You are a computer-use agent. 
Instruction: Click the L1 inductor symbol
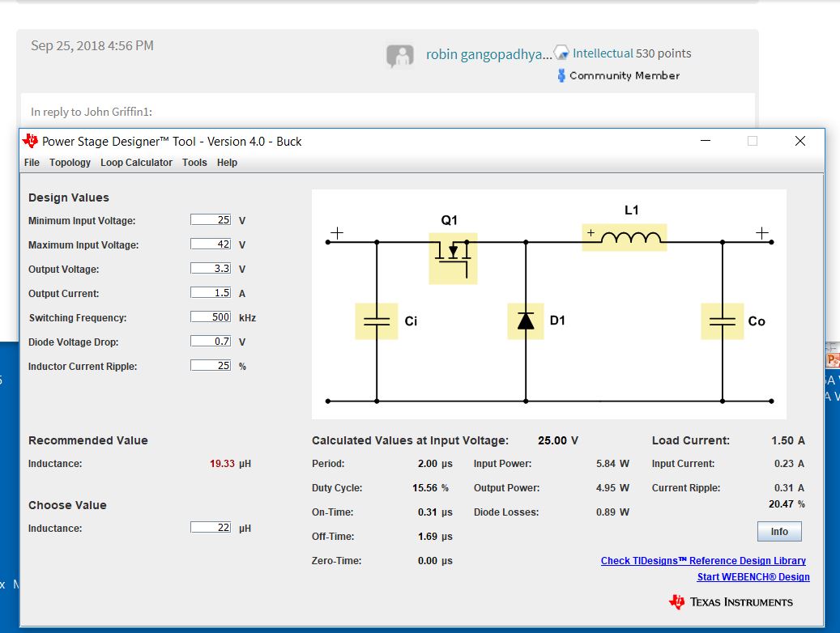coord(624,237)
